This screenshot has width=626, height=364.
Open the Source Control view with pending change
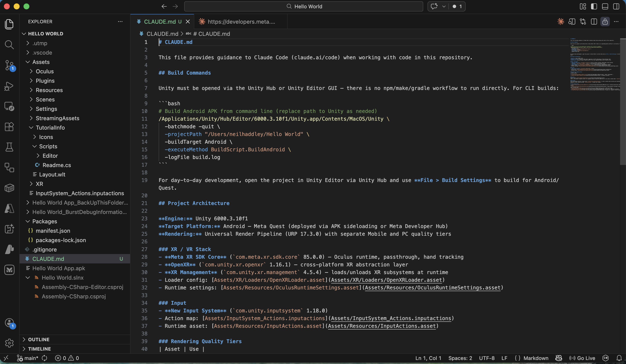(x=9, y=65)
